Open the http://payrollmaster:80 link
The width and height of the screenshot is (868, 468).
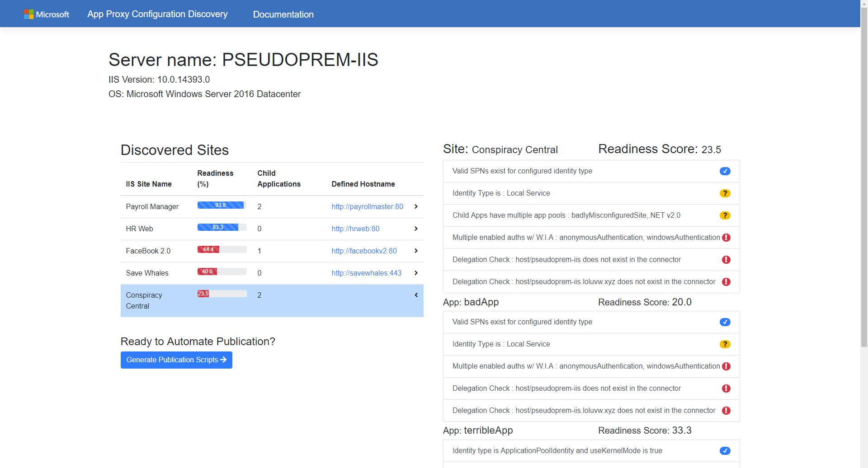click(x=367, y=206)
